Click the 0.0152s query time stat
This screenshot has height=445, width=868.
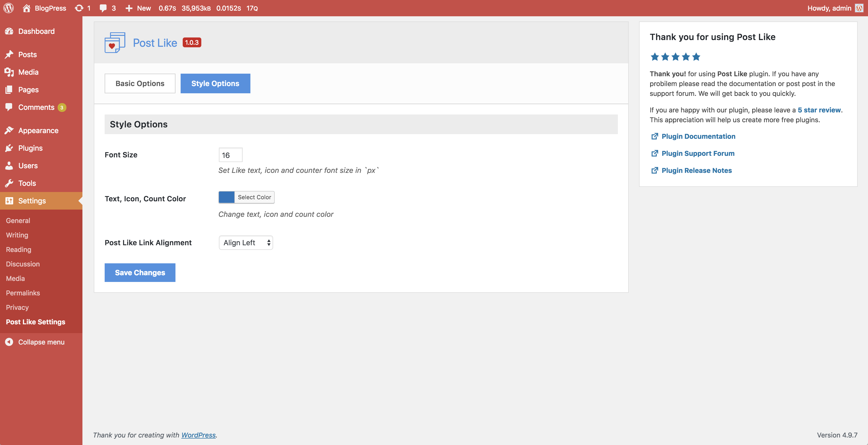[x=228, y=8]
